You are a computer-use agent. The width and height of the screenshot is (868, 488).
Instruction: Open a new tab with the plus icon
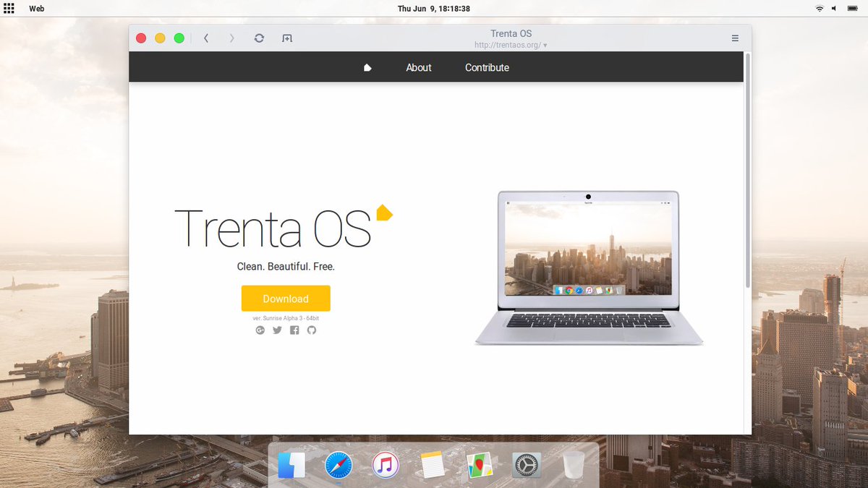click(x=287, y=38)
